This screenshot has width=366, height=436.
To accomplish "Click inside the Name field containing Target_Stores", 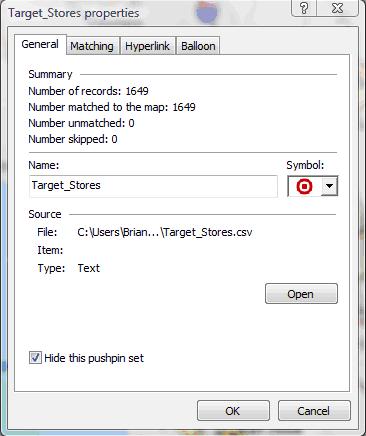I will (x=153, y=186).
